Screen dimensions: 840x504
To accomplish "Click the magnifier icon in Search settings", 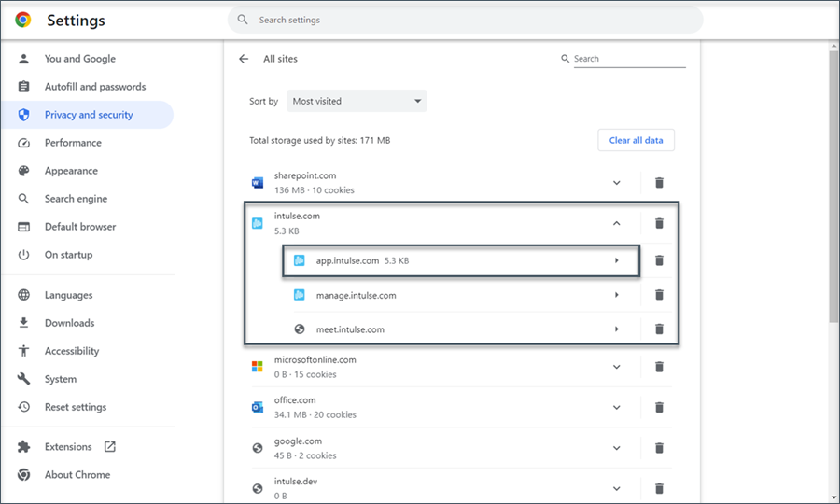I will click(243, 20).
